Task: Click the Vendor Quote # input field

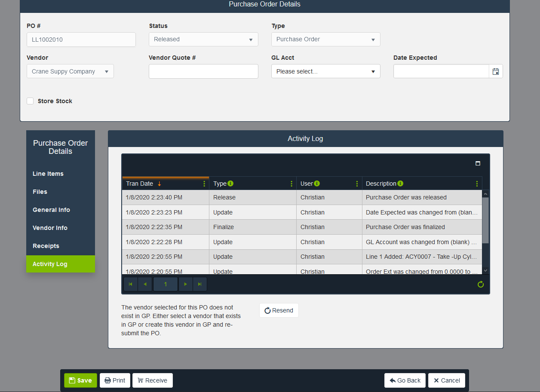Action: pyautogui.click(x=203, y=71)
